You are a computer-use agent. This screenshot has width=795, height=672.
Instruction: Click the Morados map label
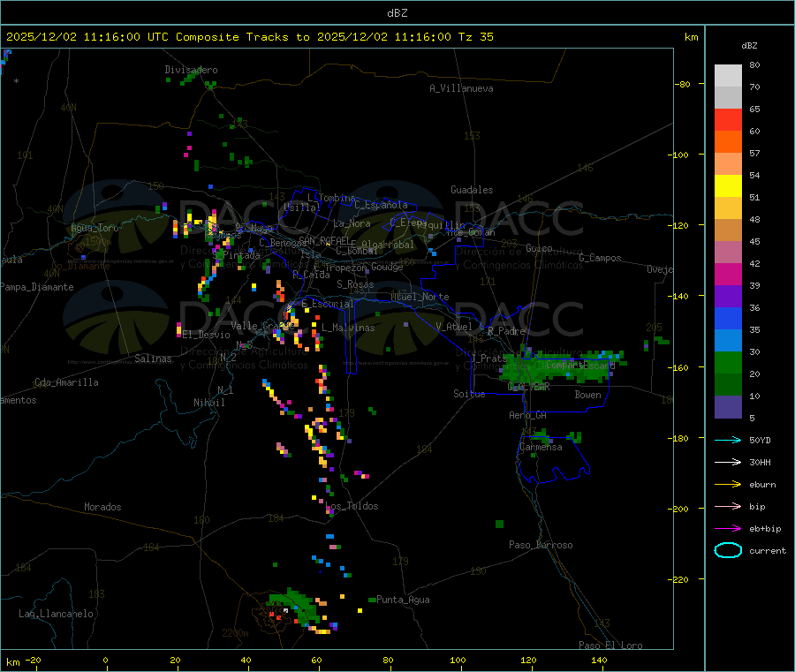[x=102, y=507]
